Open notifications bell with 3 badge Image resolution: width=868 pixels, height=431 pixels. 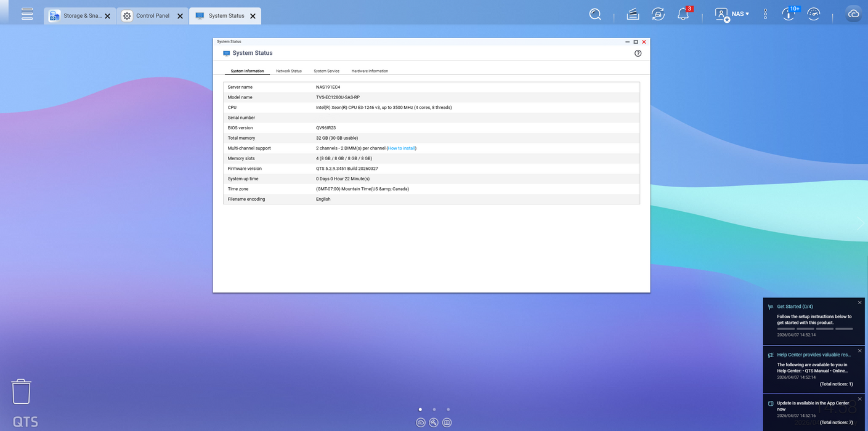(x=683, y=14)
